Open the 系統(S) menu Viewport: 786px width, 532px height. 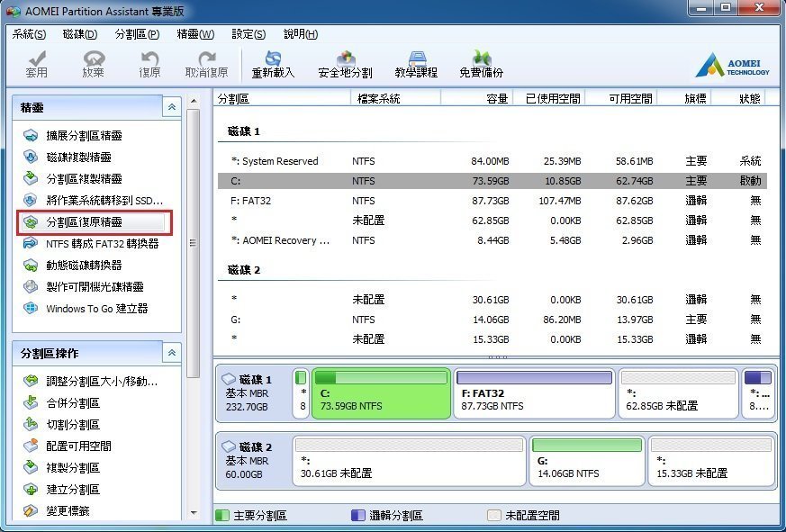click(29, 34)
